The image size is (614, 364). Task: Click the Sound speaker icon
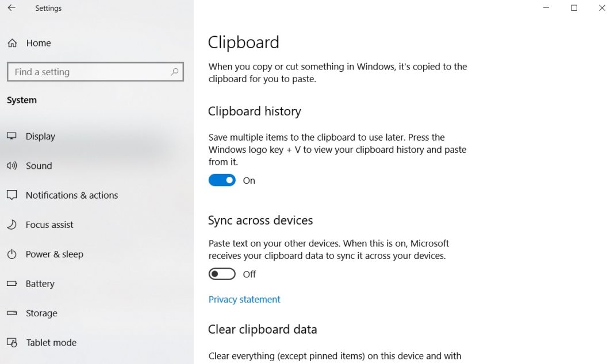pos(12,165)
